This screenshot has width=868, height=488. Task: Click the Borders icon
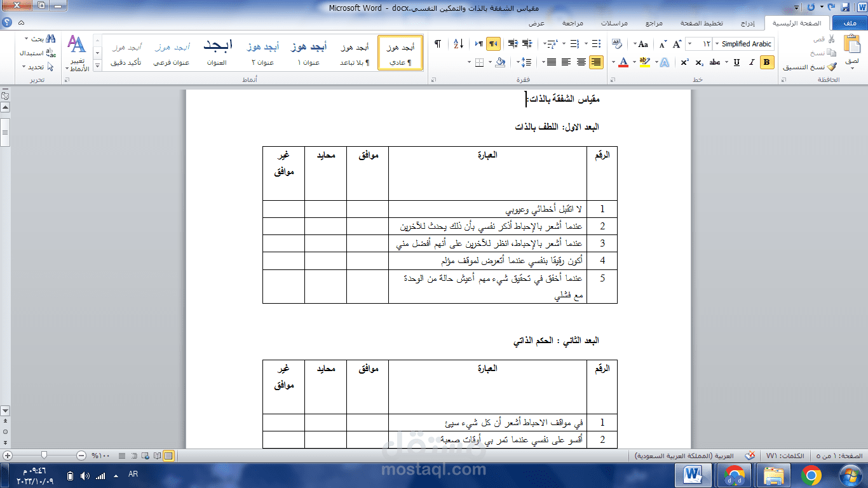(x=479, y=62)
